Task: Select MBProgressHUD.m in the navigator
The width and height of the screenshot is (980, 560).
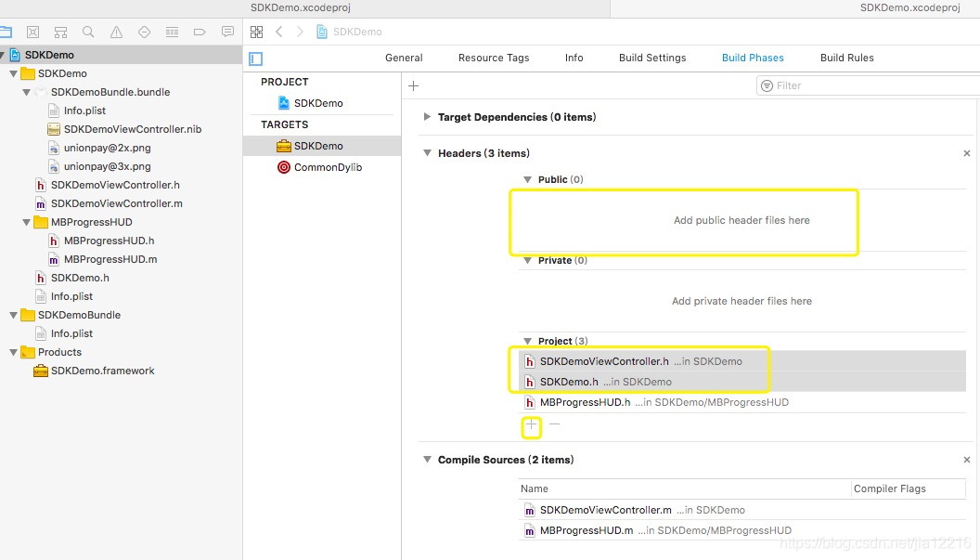Action: click(x=110, y=259)
